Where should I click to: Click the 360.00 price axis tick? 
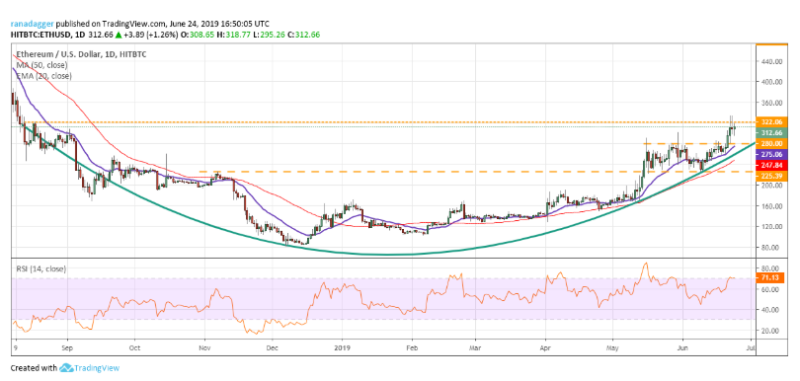pyautogui.click(x=772, y=103)
